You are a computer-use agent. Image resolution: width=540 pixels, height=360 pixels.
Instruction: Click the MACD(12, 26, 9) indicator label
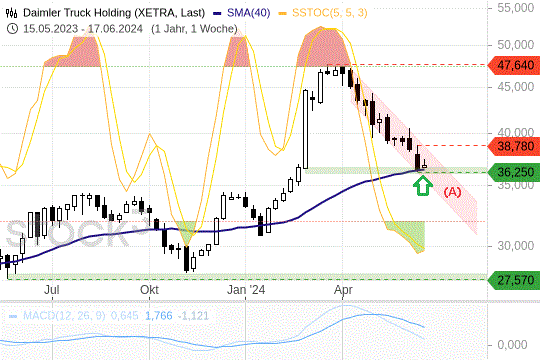click(64, 316)
